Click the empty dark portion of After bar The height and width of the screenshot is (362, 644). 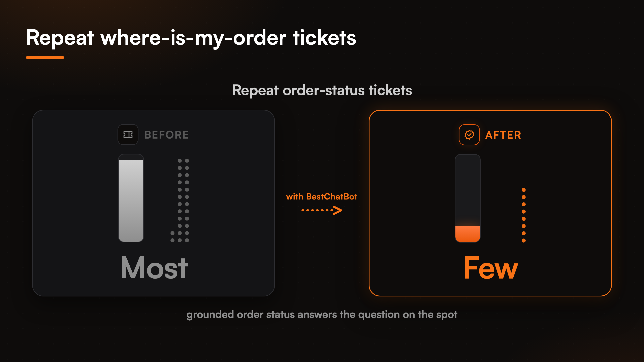(468, 190)
